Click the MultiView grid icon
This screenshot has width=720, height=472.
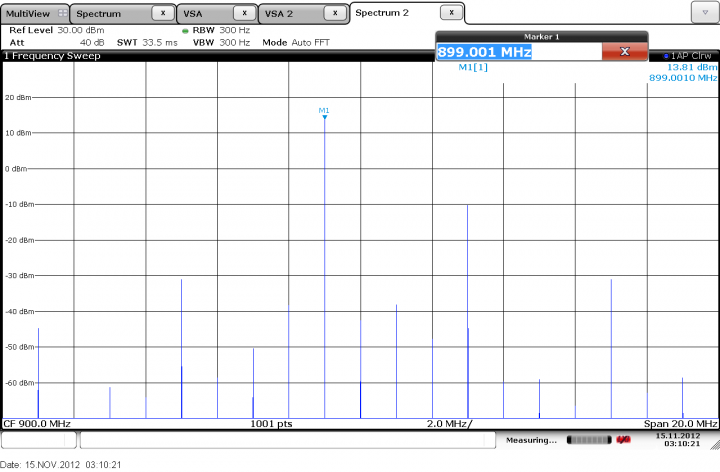click(x=63, y=14)
